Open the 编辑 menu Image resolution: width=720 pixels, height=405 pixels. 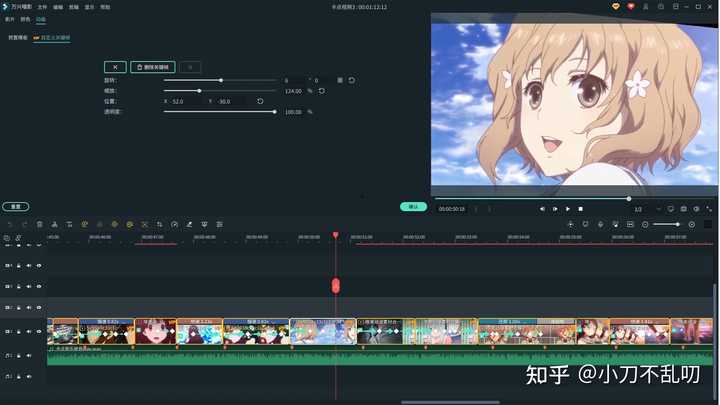[x=58, y=7]
